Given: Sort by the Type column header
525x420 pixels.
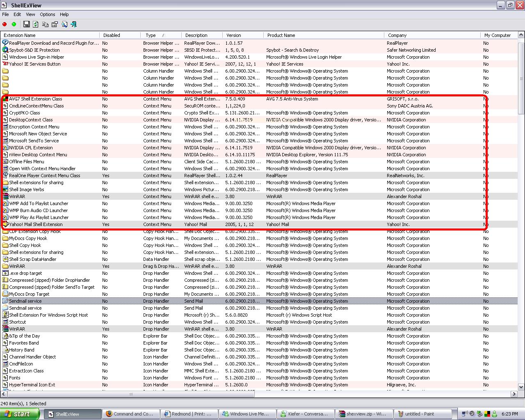Looking at the screenshot, I should tap(151, 35).
